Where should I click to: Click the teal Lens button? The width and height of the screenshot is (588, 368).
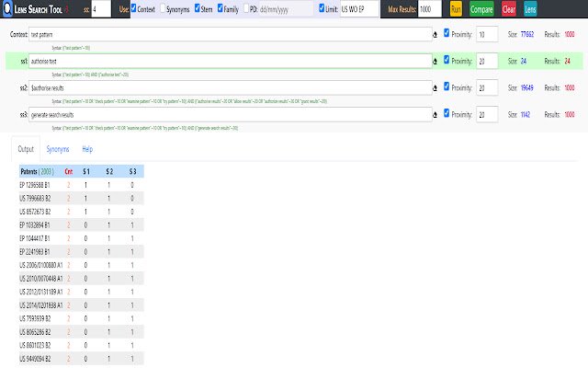(530, 9)
